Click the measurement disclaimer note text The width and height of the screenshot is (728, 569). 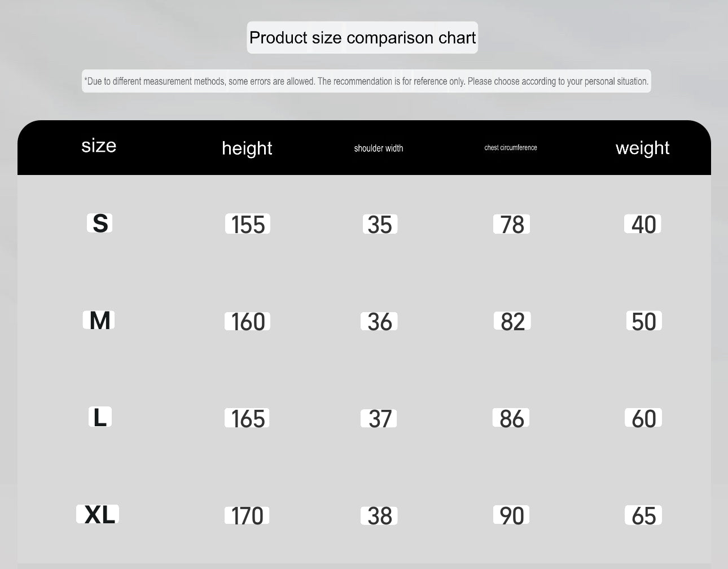pyautogui.click(x=366, y=81)
